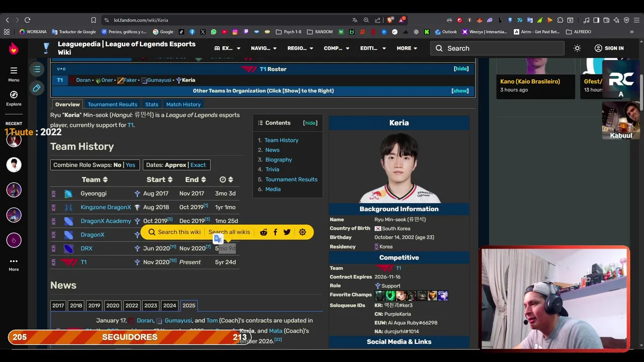Share to Twitter from the selection popup

(x=287, y=232)
